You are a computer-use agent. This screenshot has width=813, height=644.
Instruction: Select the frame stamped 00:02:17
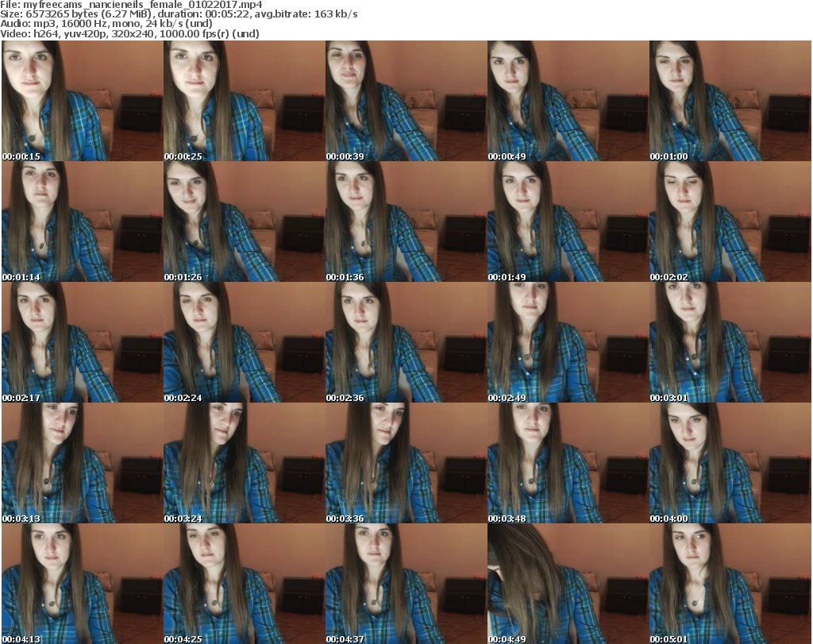(82, 342)
